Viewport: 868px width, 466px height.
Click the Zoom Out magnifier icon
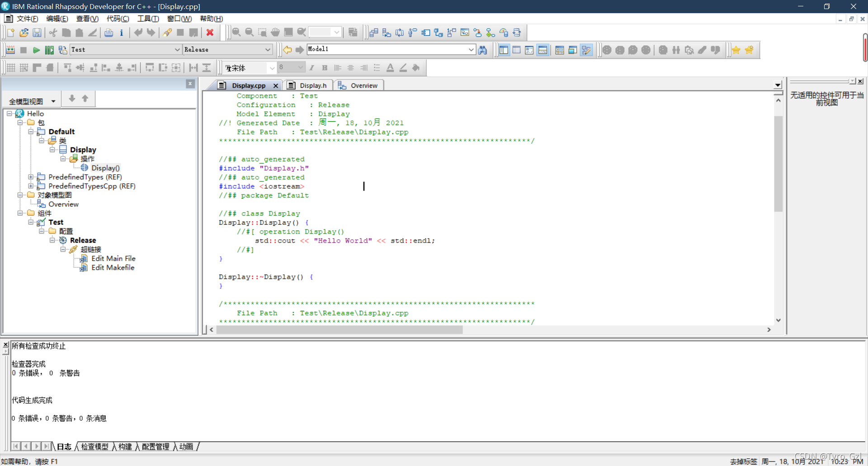[249, 33]
